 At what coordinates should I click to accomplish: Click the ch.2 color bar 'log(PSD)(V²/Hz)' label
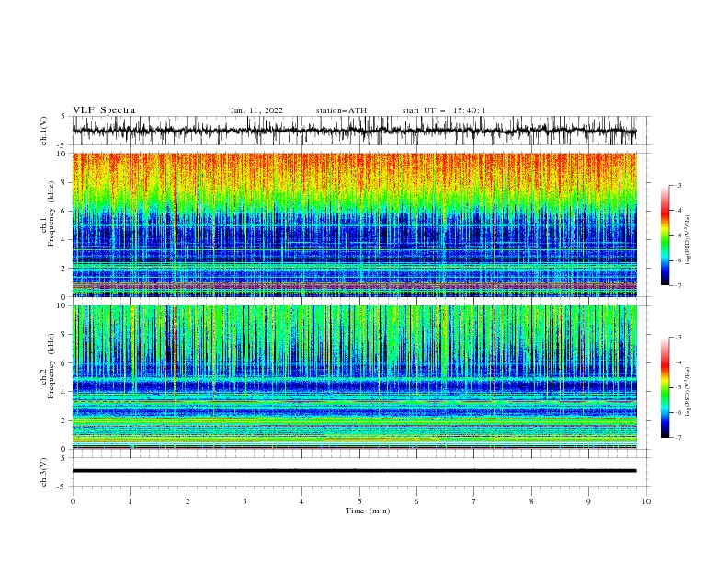point(688,391)
